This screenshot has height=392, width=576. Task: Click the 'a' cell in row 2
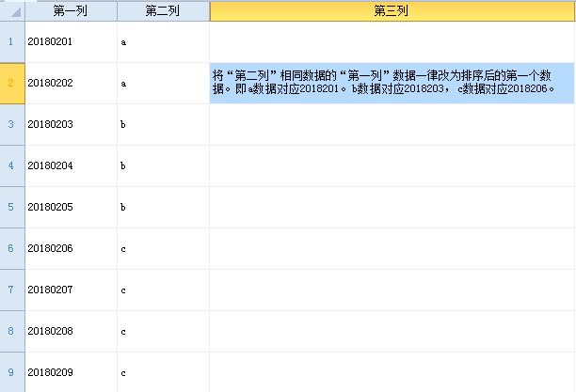point(164,84)
